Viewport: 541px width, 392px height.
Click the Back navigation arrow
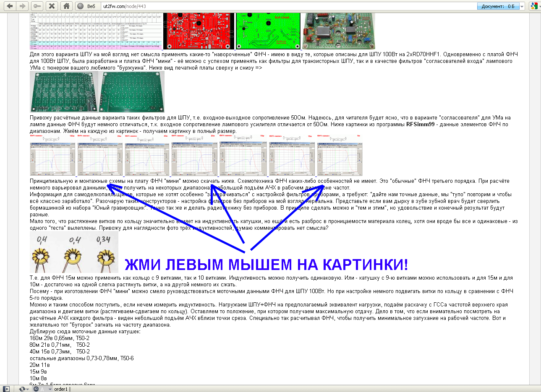10,6
